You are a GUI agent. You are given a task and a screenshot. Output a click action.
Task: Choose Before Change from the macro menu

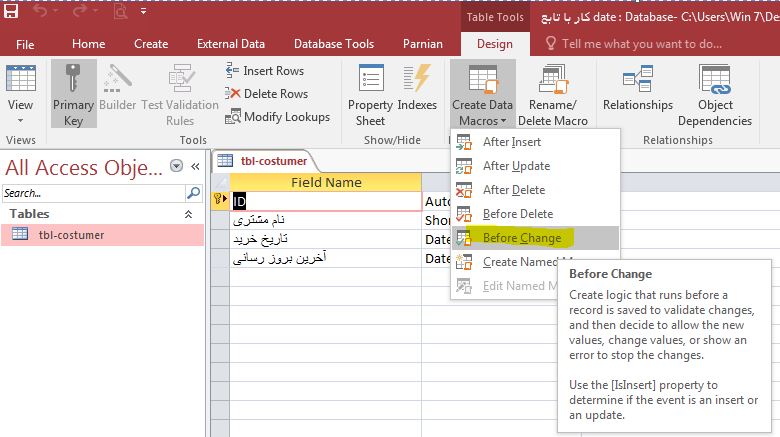pyautogui.click(x=535, y=238)
